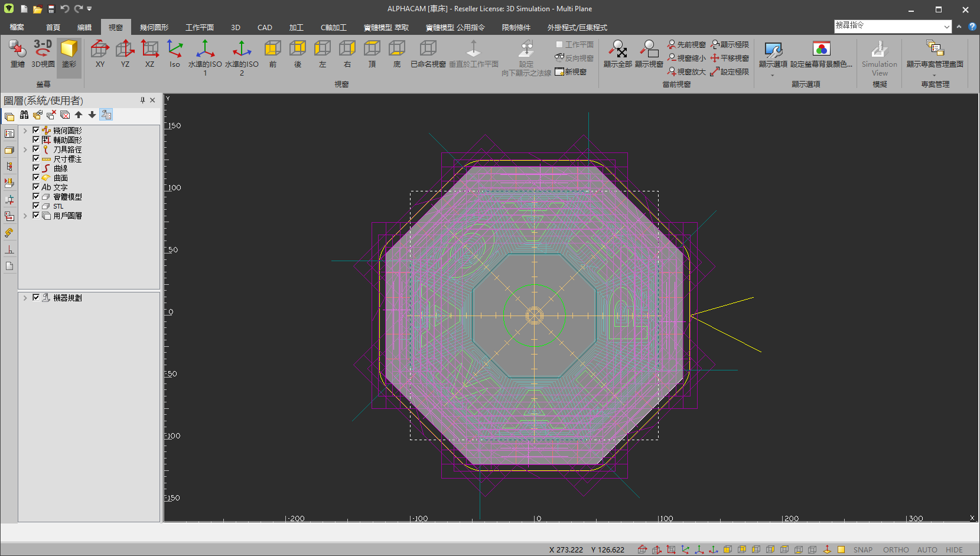
Task: Choose 水準的ISO 2 view
Action: (242, 57)
